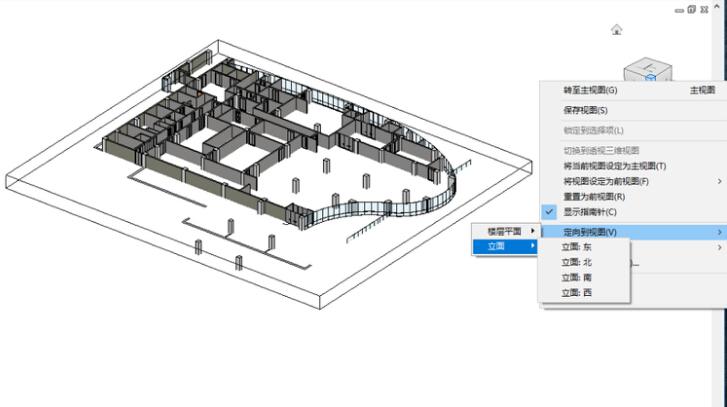The width and height of the screenshot is (727, 407).
Task: Expand the arrow next to 立面
Action: coord(532,246)
